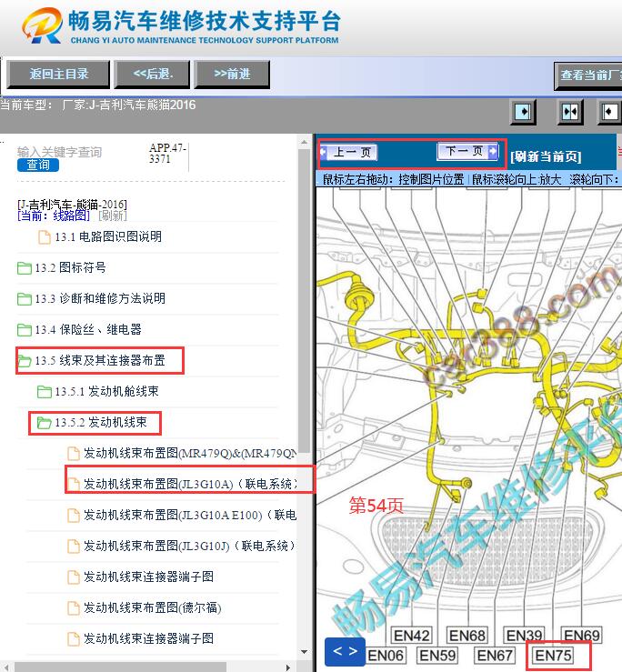Expand 13.4 保险丝、继电器 folder
The width and height of the screenshot is (622, 672).
point(88,329)
